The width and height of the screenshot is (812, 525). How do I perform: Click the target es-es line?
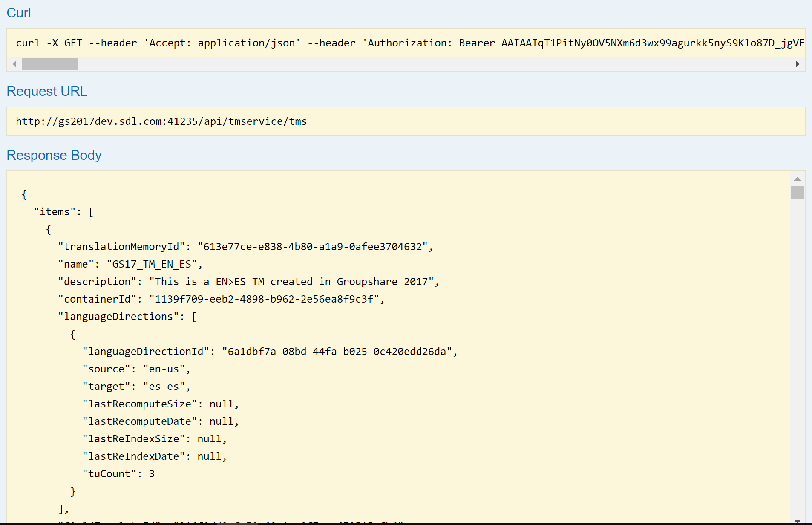tap(136, 387)
